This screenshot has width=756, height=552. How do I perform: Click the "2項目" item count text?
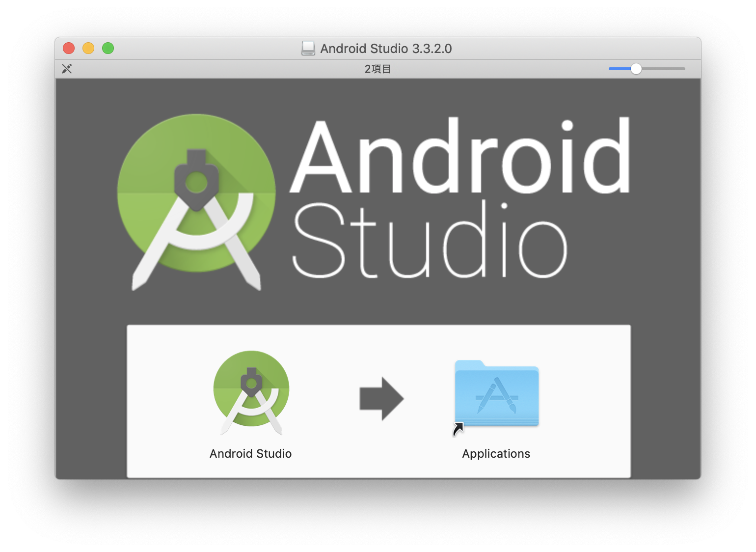click(x=378, y=69)
